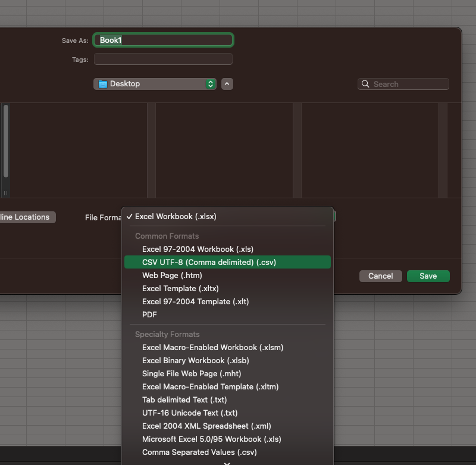Click the Save button

pyautogui.click(x=428, y=276)
